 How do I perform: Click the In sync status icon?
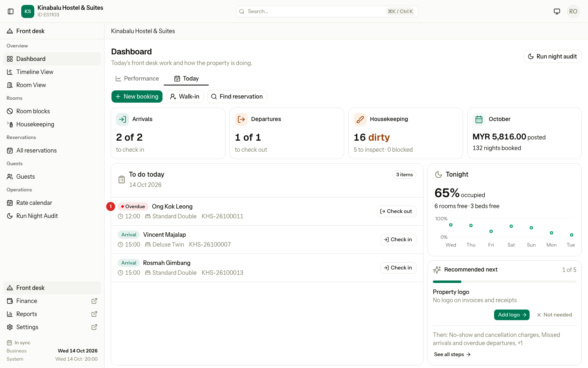coord(9,343)
